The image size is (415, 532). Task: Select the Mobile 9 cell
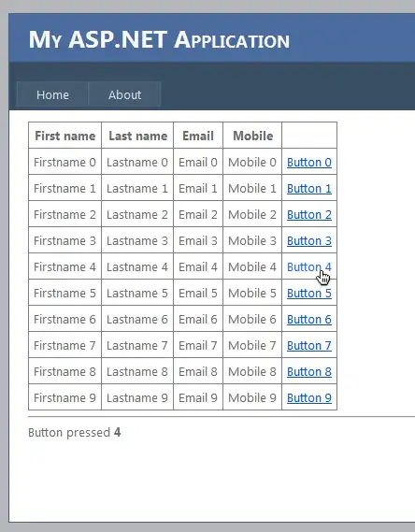click(252, 397)
